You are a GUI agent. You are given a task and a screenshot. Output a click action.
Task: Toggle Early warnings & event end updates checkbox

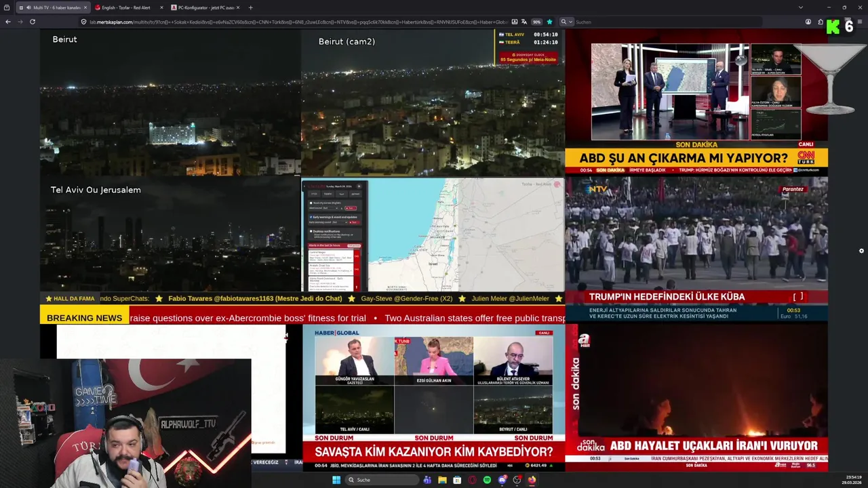(311, 217)
